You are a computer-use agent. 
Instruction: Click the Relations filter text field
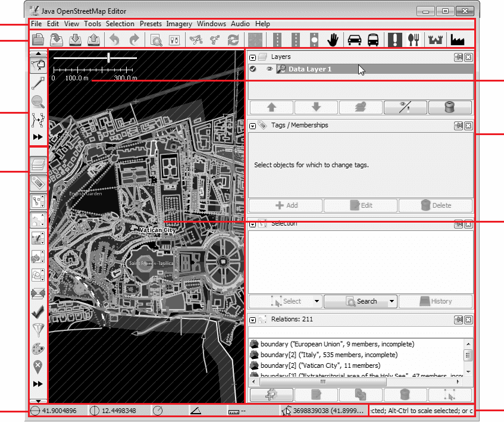coord(361,332)
